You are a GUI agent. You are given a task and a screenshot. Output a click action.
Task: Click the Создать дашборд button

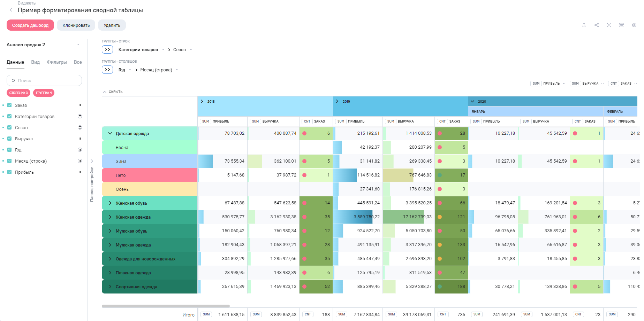[x=30, y=25]
